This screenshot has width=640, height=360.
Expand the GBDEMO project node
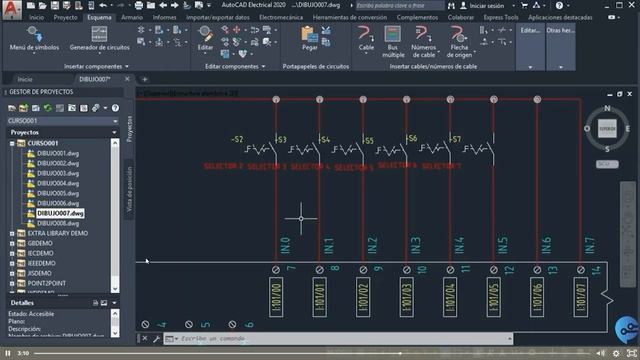pyautogui.click(x=12, y=243)
